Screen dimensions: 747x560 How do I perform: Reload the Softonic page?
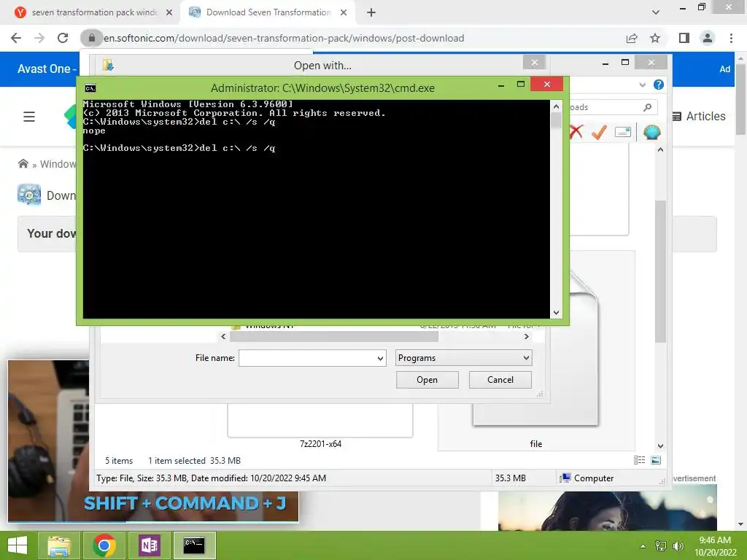click(x=63, y=38)
